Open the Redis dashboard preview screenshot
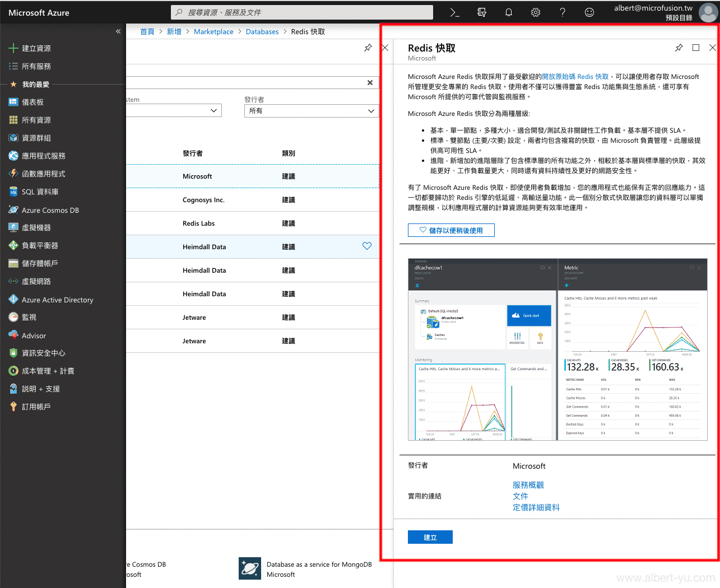 point(558,349)
